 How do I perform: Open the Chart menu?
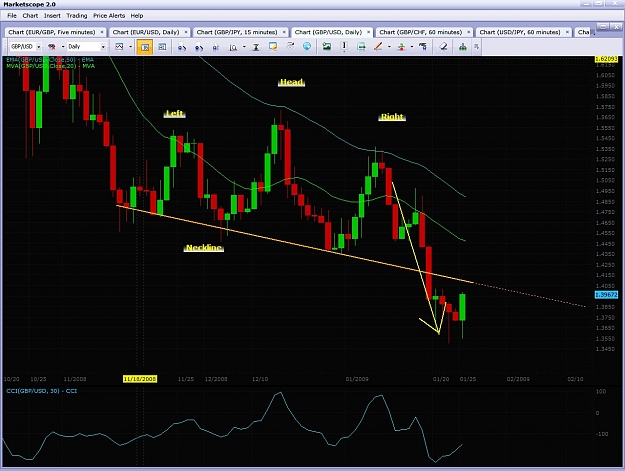click(x=30, y=16)
